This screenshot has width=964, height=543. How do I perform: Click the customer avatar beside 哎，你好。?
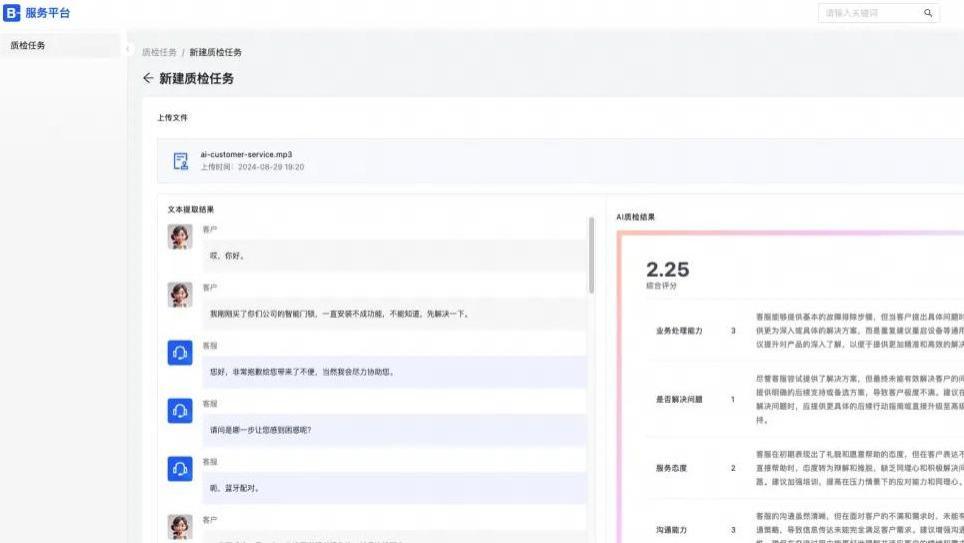180,237
